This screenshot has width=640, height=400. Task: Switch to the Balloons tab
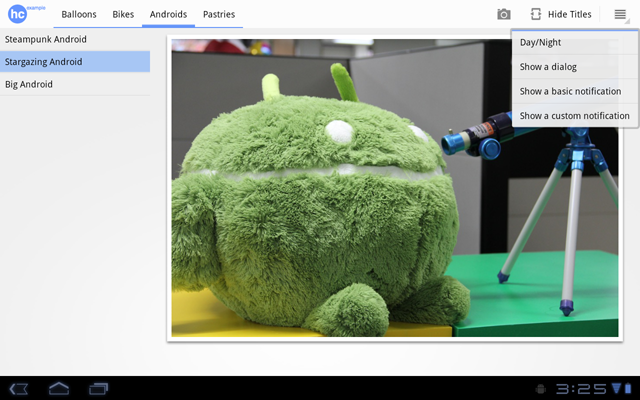[79, 14]
